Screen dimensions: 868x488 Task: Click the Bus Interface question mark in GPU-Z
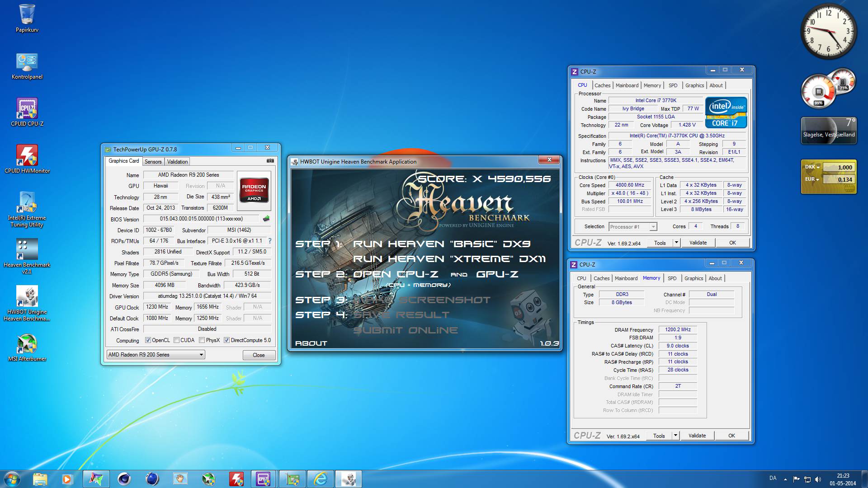(x=270, y=241)
